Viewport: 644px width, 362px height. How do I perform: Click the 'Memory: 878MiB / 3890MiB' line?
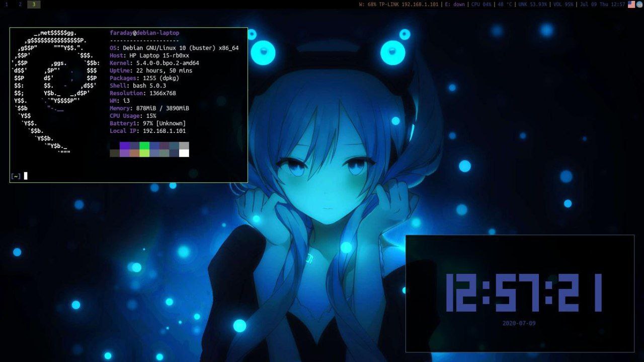(x=149, y=108)
